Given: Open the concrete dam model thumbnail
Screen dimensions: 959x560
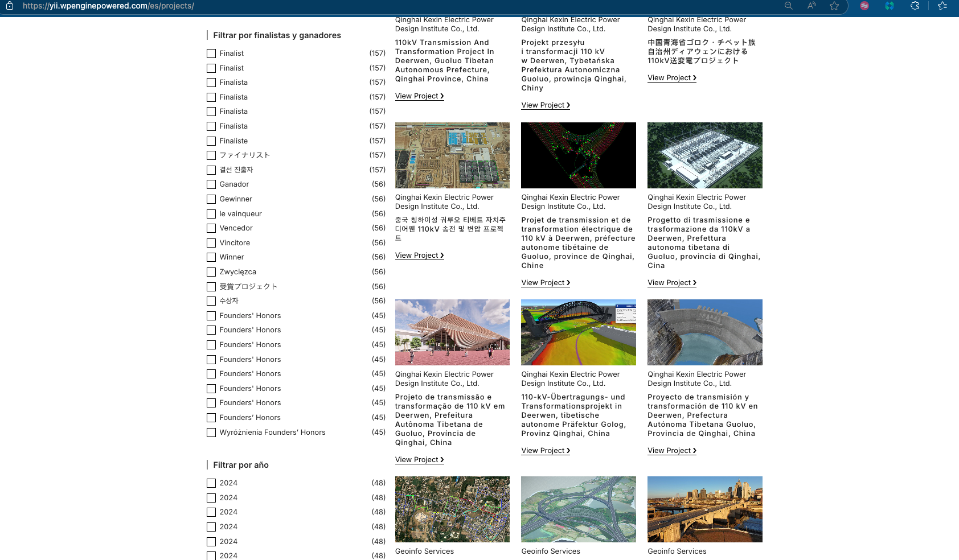Looking at the screenshot, I should click(705, 332).
